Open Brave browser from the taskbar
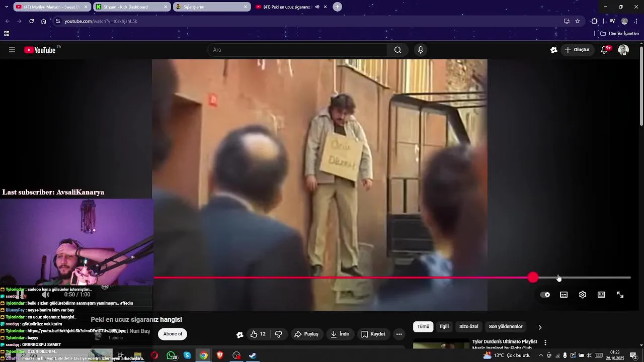Screen dimensions: 644x362 click(x=220, y=355)
